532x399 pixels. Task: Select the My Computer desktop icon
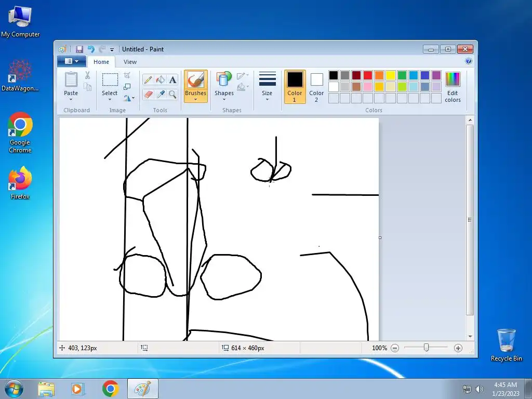(20, 21)
